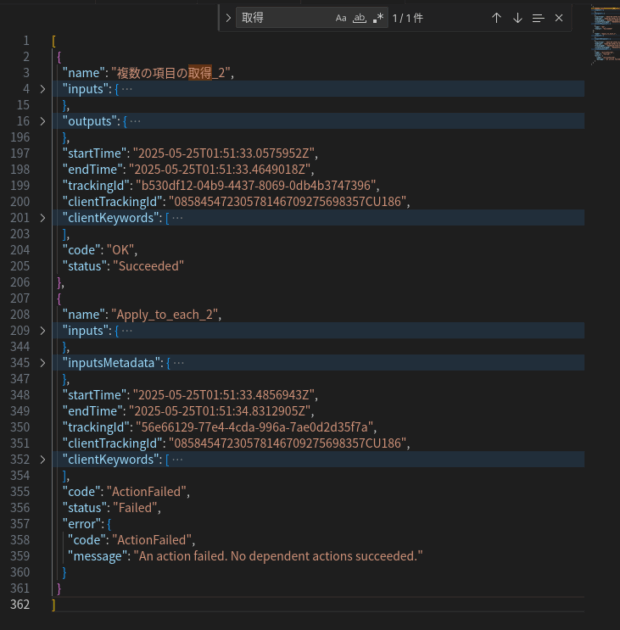This screenshot has height=630, width=620.
Task: Click opening bracket on line 1
Action: pyautogui.click(x=54, y=41)
